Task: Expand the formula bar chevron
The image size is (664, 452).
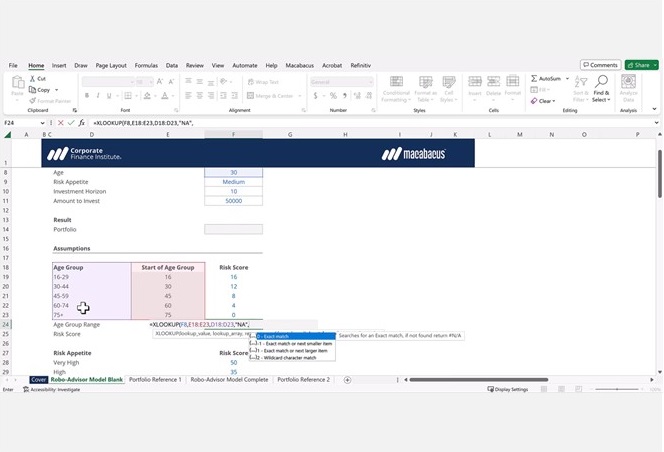Action: (x=656, y=123)
